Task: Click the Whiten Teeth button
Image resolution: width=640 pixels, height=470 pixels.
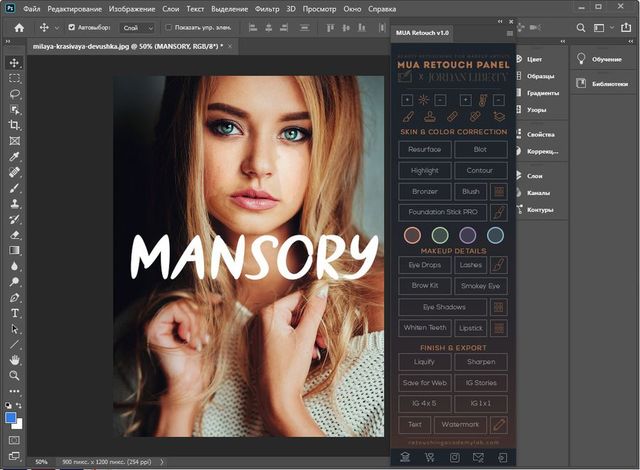Action: point(425,328)
